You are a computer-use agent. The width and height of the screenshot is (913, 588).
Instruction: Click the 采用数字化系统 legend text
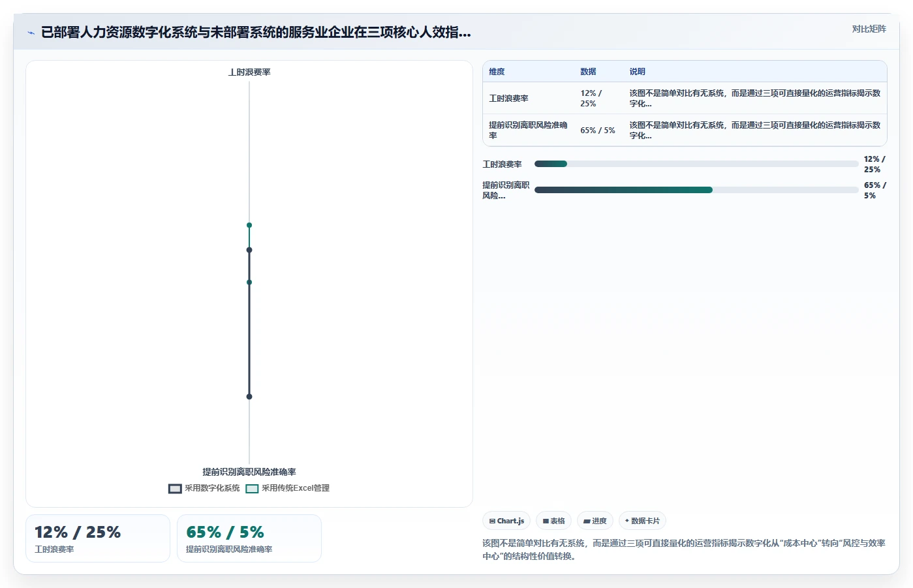coord(212,488)
